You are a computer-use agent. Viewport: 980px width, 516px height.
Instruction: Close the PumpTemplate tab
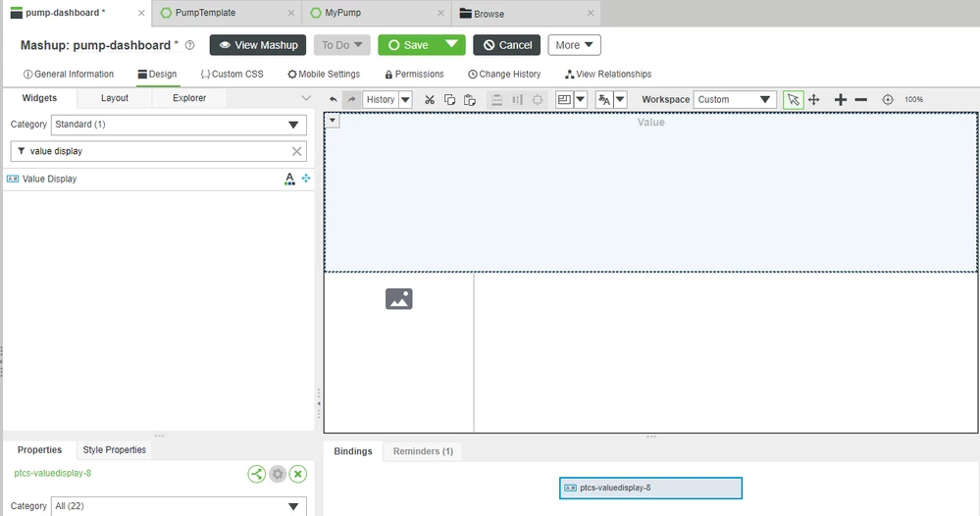click(x=291, y=13)
